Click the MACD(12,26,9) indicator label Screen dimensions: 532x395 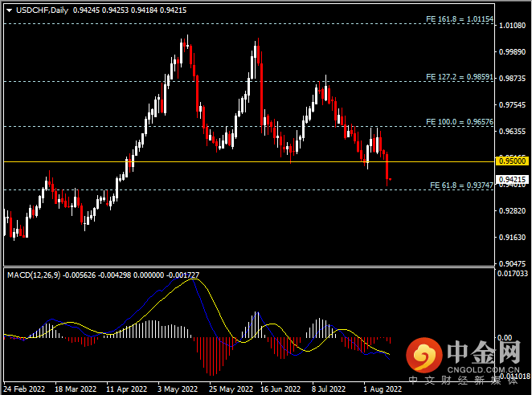click(x=34, y=275)
